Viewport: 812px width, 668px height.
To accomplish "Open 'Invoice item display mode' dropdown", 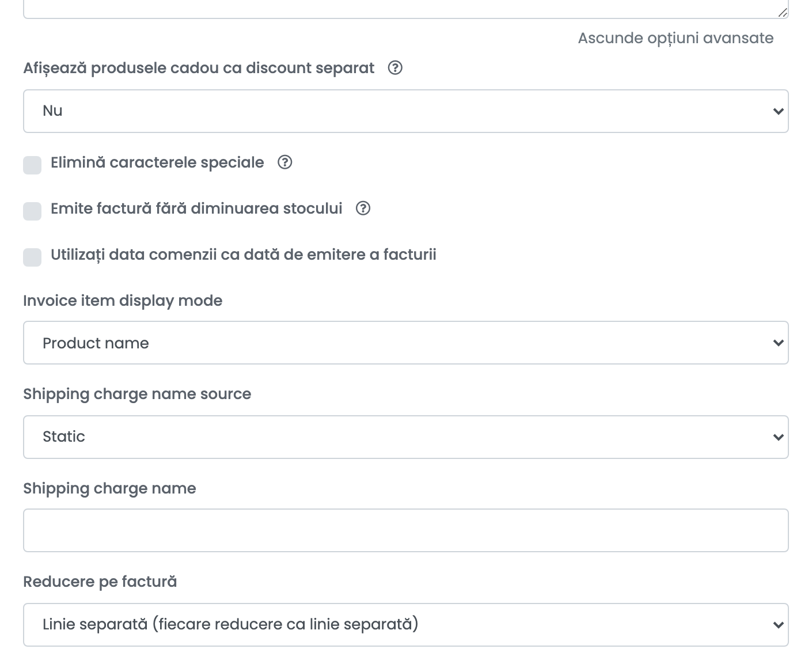I will click(x=406, y=343).
